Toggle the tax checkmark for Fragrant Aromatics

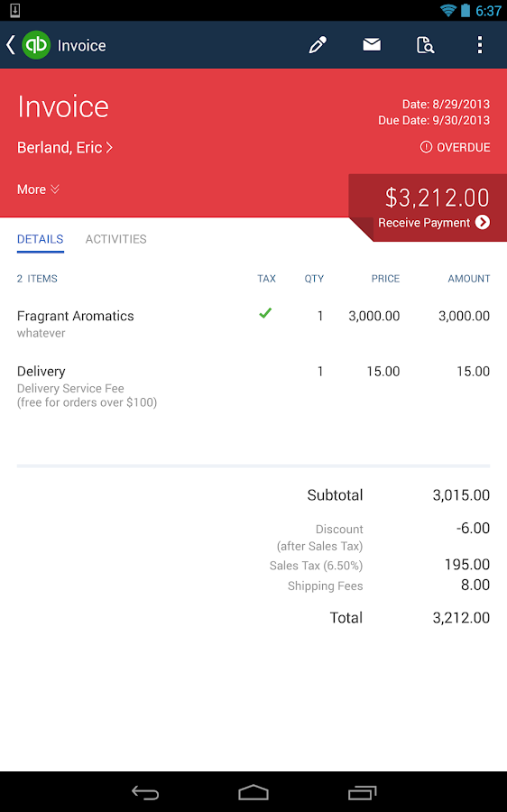(265, 313)
